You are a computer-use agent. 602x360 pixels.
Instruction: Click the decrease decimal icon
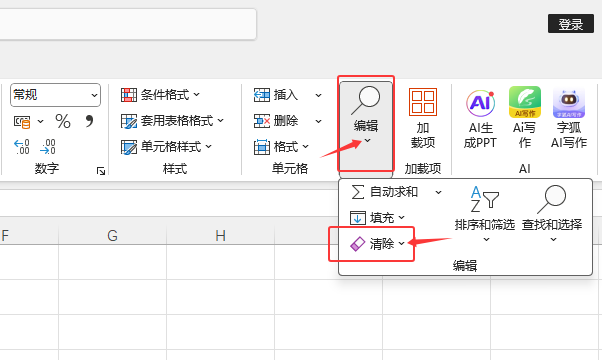tap(48, 147)
